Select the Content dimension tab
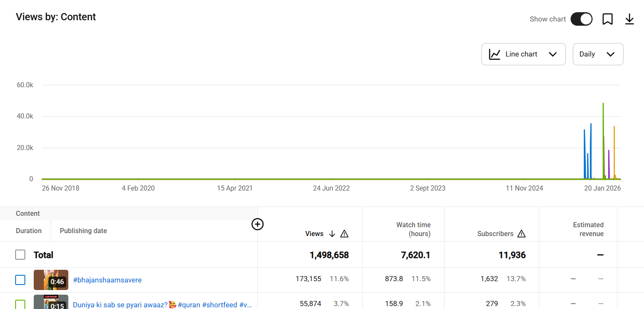644x309 pixels. 28,214
